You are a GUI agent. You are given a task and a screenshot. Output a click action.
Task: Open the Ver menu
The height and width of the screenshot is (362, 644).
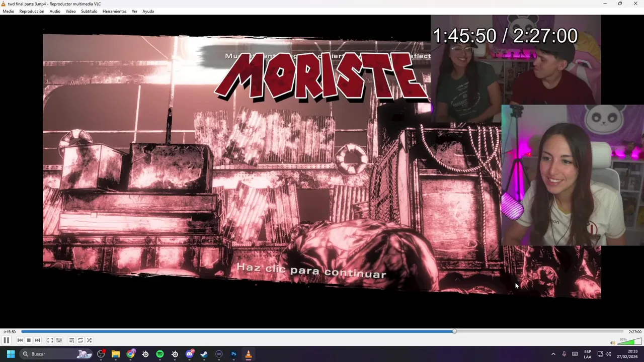tap(134, 11)
